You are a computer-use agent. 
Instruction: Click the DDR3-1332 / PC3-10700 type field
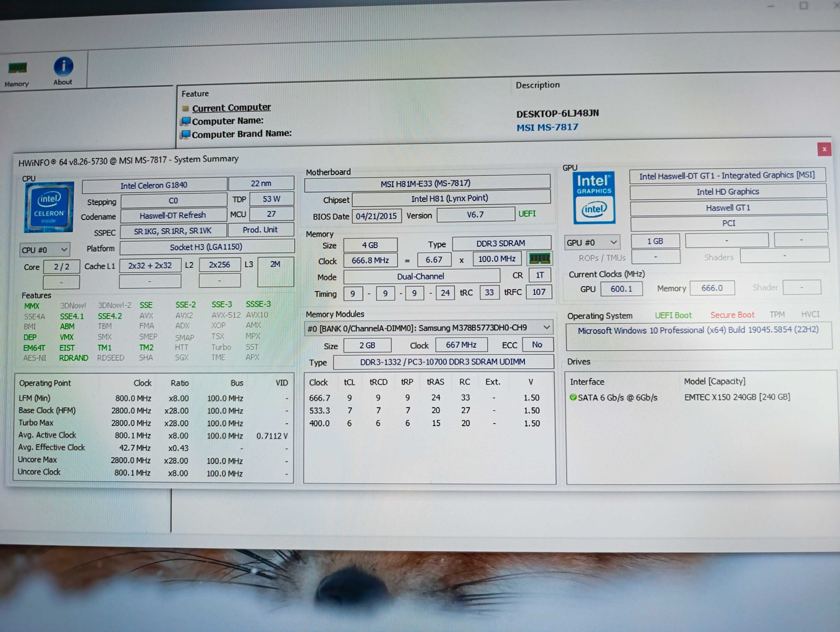pos(443,362)
